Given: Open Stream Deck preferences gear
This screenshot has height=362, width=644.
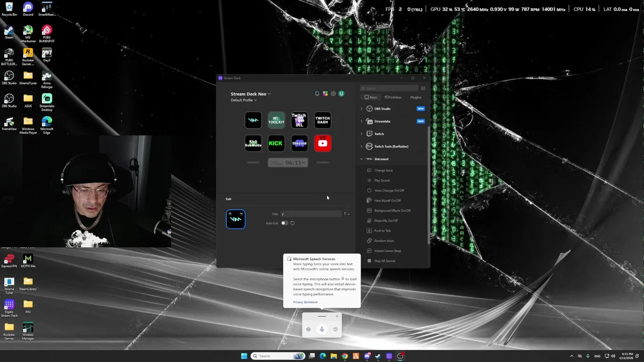Looking at the screenshot, I should point(333,94).
